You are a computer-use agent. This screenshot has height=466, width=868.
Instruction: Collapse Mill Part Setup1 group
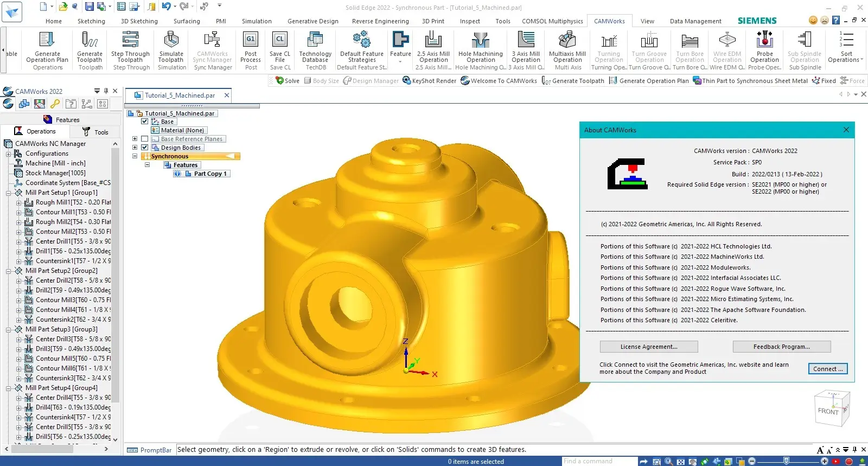coord(9,193)
